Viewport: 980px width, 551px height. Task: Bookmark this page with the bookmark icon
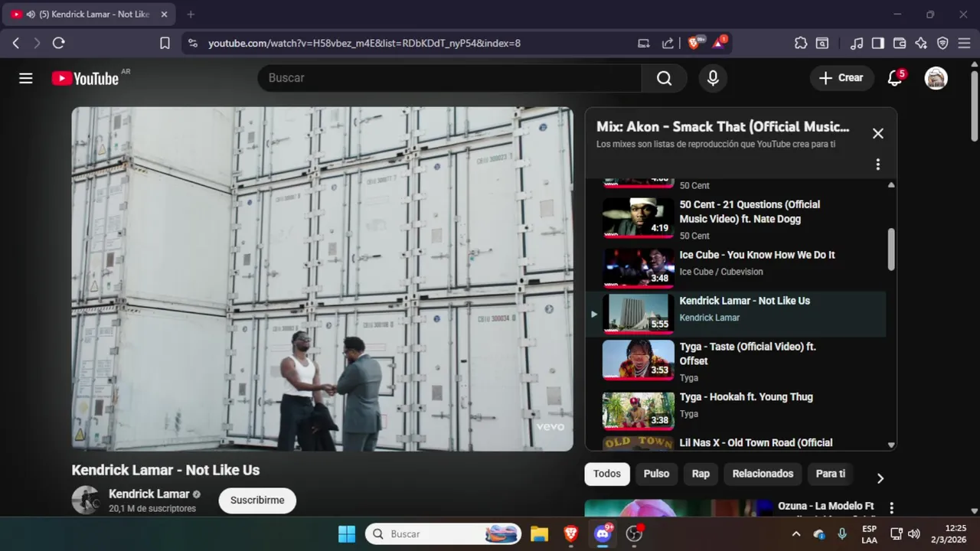[165, 44]
